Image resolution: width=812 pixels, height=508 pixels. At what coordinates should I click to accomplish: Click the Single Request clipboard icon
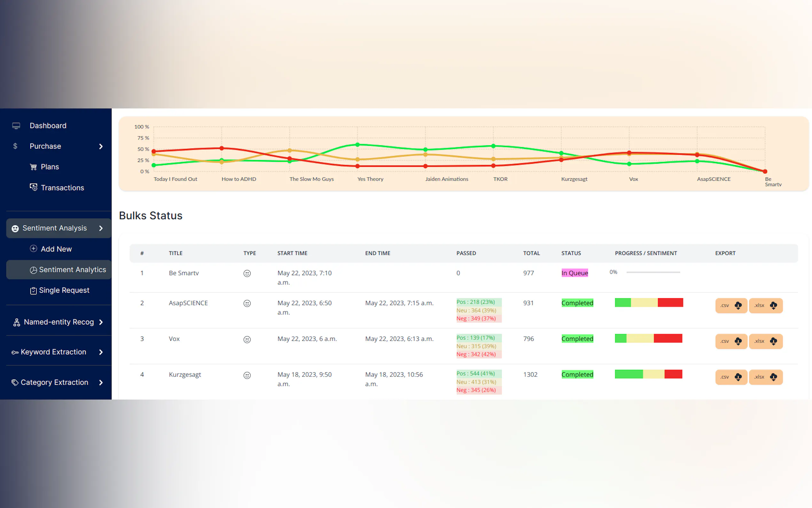(x=33, y=290)
